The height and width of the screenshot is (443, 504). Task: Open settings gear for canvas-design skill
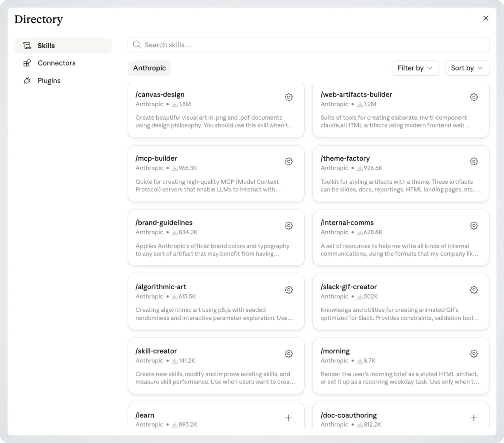tap(289, 97)
